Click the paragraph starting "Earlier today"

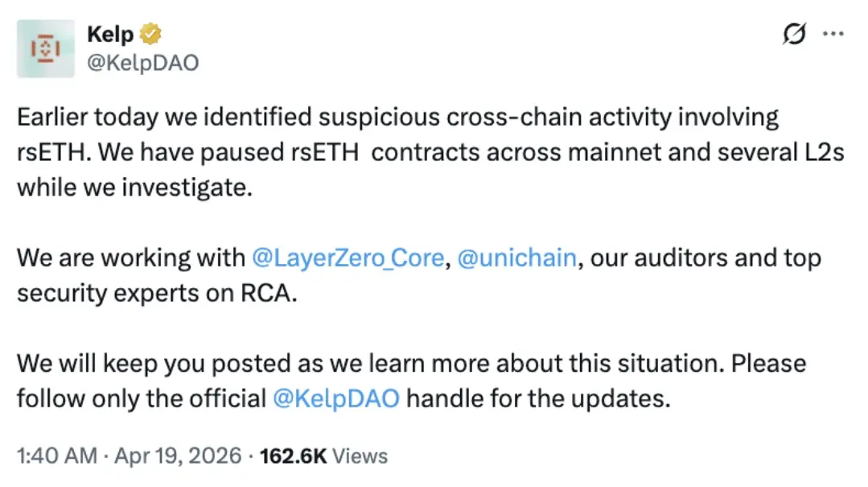[397, 118]
